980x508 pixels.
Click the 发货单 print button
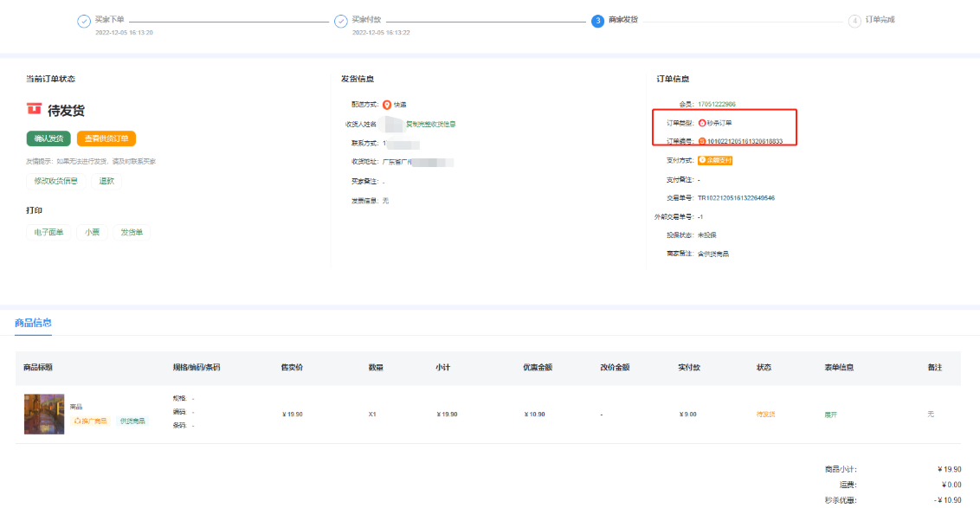132,232
